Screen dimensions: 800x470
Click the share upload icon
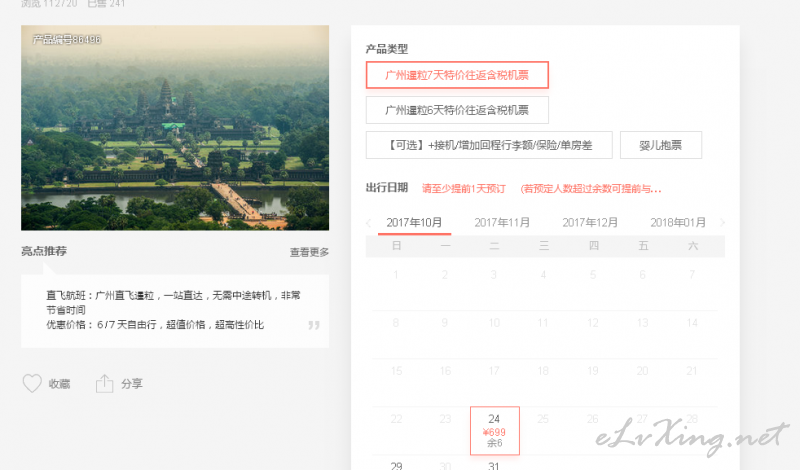pyautogui.click(x=105, y=383)
